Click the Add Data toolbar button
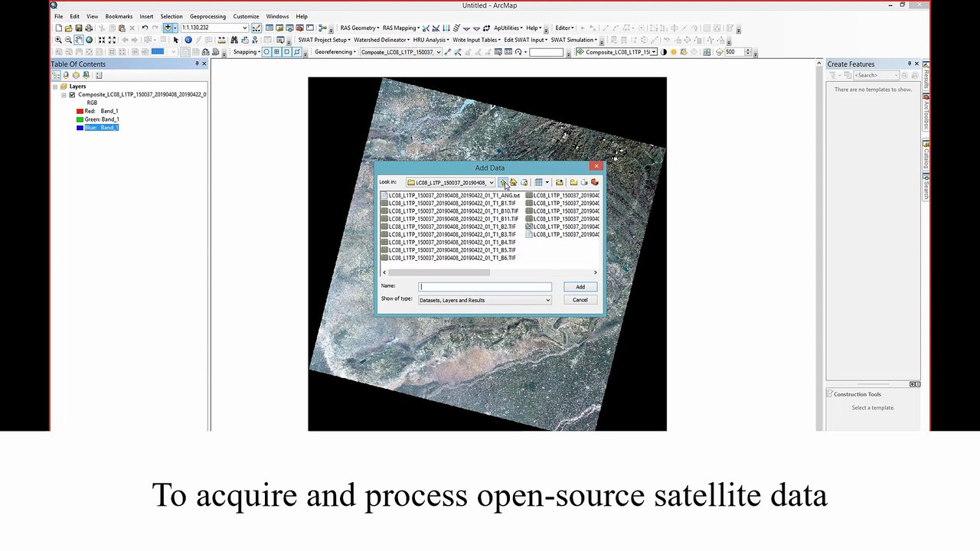This screenshot has width=980, height=551. click(x=168, y=28)
